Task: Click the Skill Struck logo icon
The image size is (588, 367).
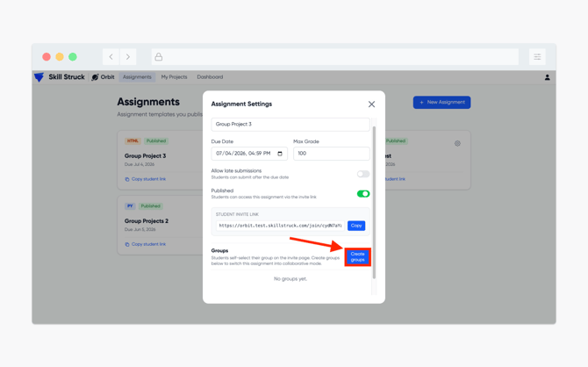Action: (x=39, y=77)
